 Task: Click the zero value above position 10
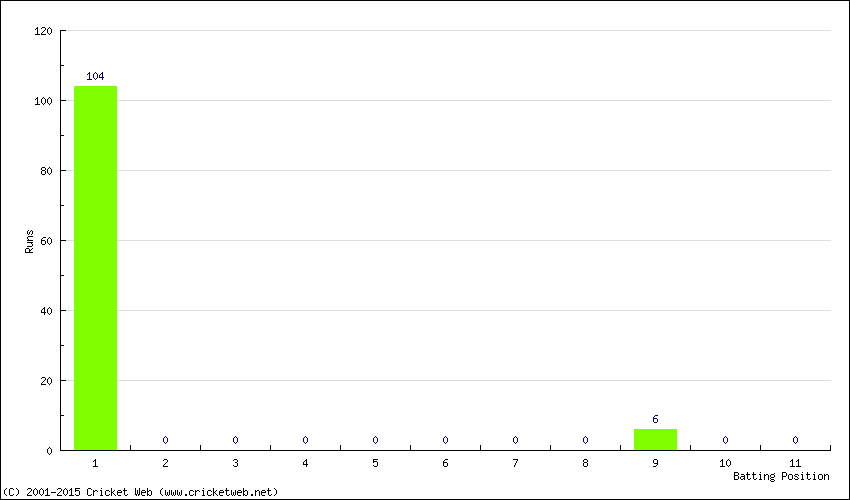725,440
